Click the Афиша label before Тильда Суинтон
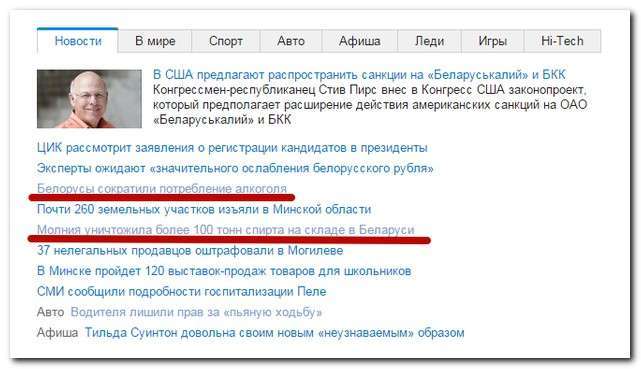The height and width of the screenshot is (369, 641). 58,332
